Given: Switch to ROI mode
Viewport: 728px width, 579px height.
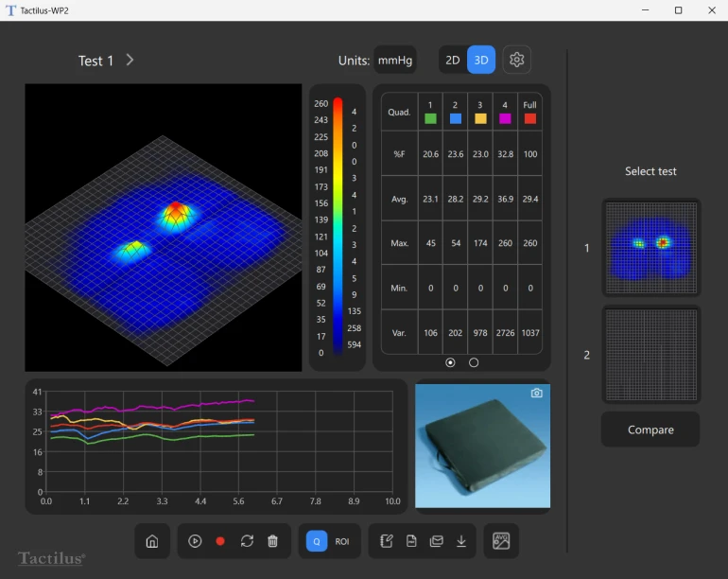Looking at the screenshot, I should tap(342, 541).
